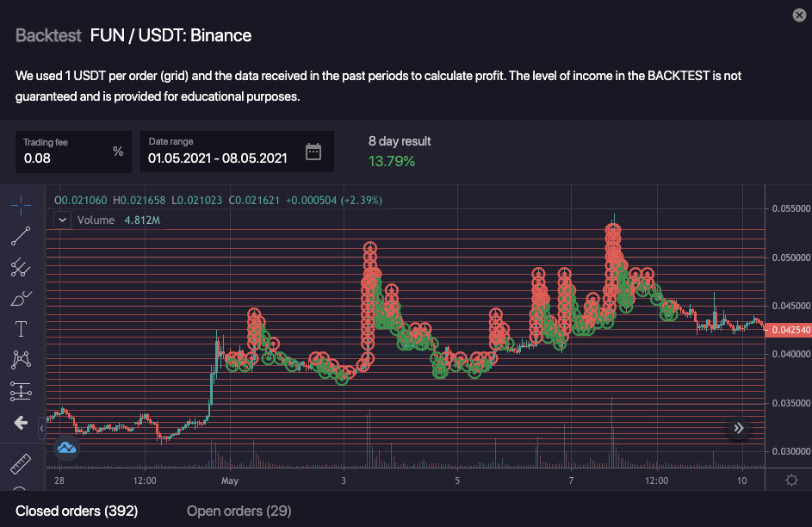Choose the pitchfork drawing tool

coord(21,268)
